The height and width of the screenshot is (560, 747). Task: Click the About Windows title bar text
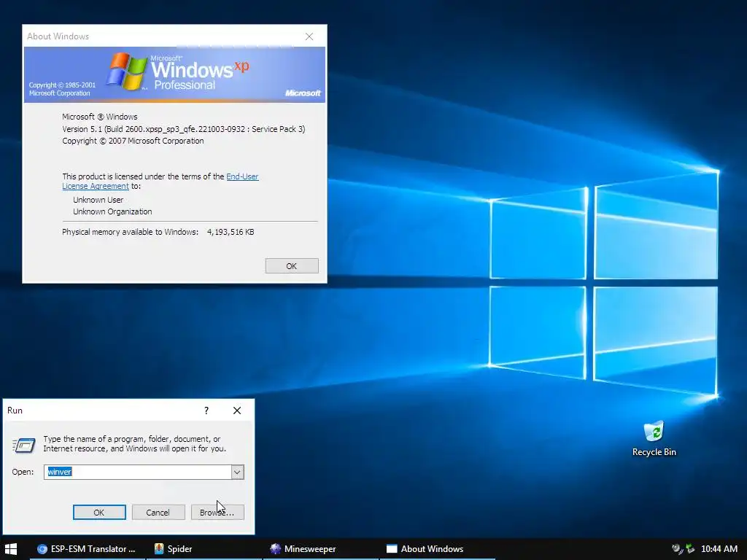coord(58,36)
